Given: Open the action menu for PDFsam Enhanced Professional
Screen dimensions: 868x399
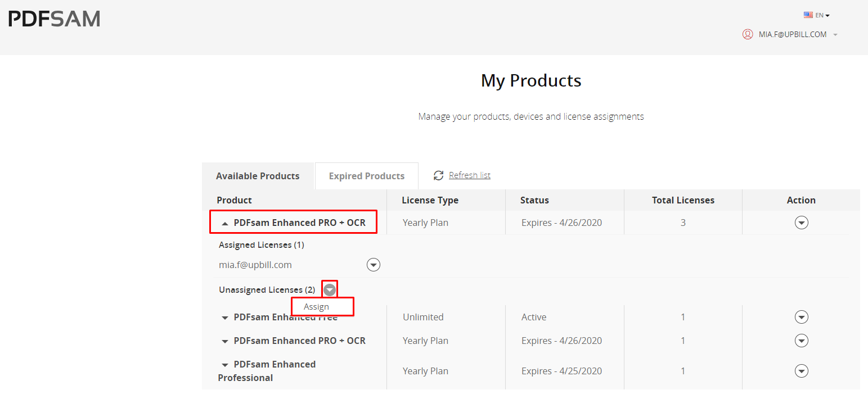Looking at the screenshot, I should tap(801, 371).
